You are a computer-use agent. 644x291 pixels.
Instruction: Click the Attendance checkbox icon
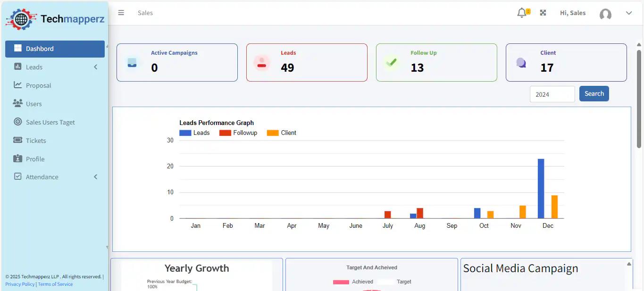[x=18, y=176]
